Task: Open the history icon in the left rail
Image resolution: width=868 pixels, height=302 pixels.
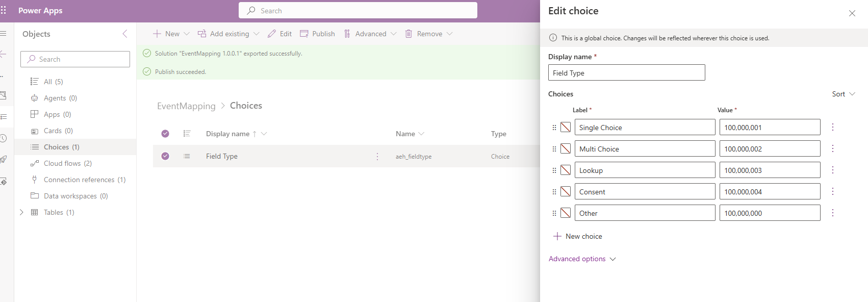Action: coord(3,138)
